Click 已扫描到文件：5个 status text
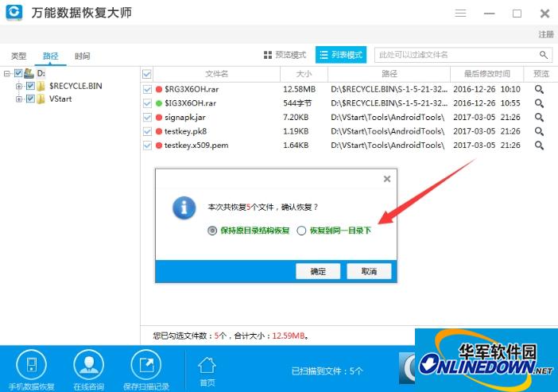 click(327, 371)
